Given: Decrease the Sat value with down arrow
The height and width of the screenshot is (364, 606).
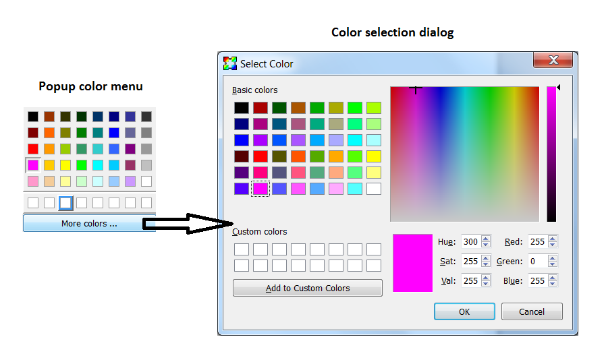Looking at the screenshot, I should click(486, 264).
